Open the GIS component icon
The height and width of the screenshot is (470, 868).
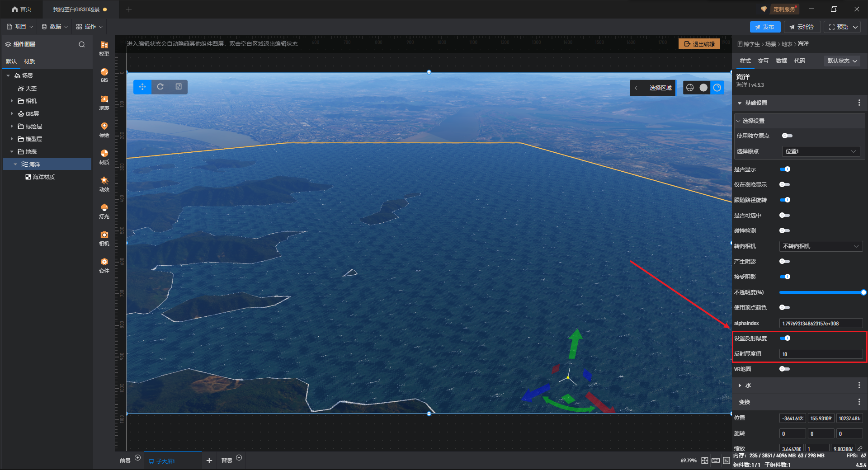coord(104,75)
